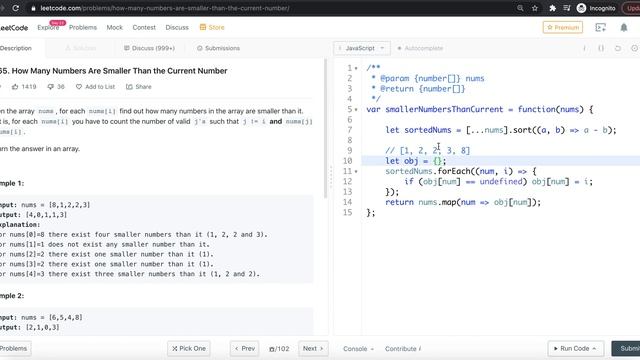Click the thumbs-down icon showing 36
The width and height of the screenshot is (640, 360).
tap(51, 87)
